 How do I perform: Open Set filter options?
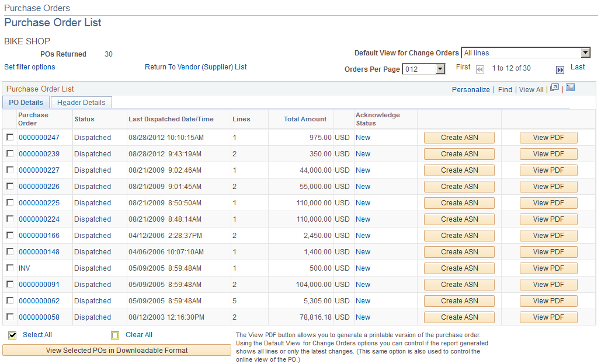29,66
